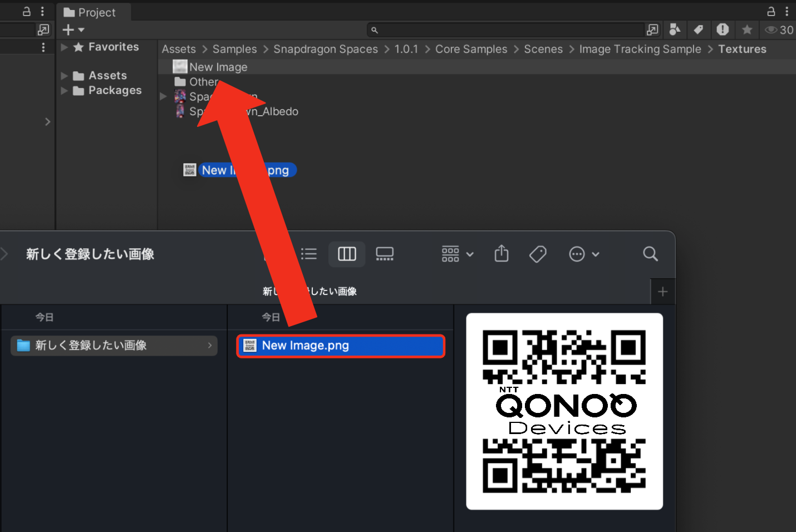Click the Search by Type icon

point(675,29)
